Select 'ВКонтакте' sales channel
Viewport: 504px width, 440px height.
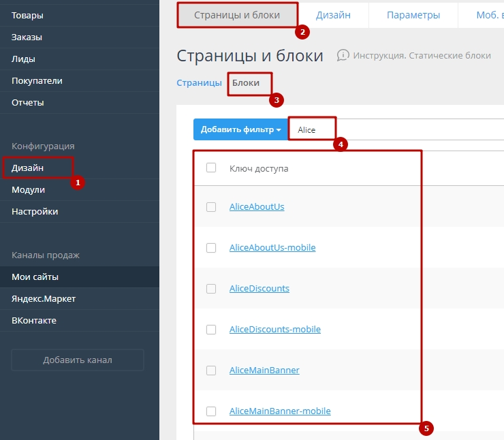(x=34, y=321)
